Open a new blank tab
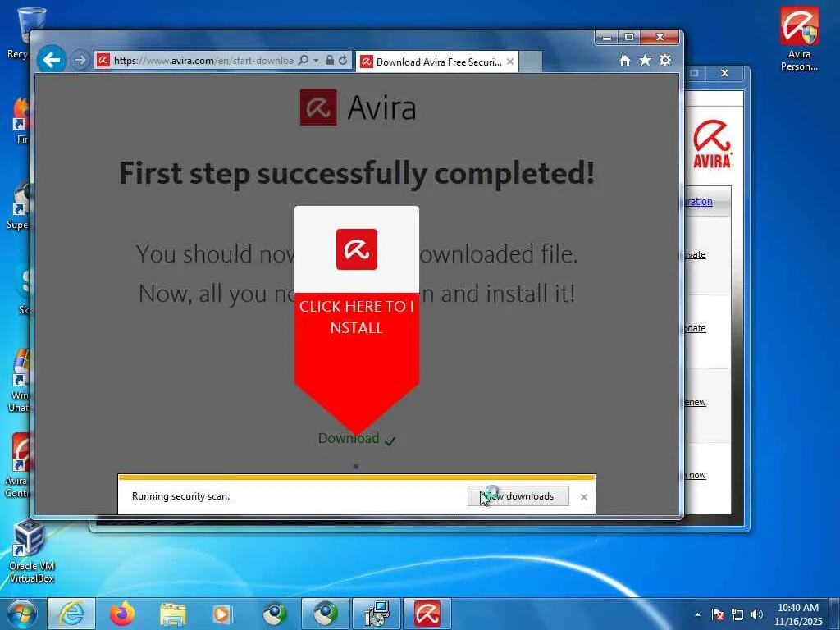The height and width of the screenshot is (630, 840). click(531, 62)
